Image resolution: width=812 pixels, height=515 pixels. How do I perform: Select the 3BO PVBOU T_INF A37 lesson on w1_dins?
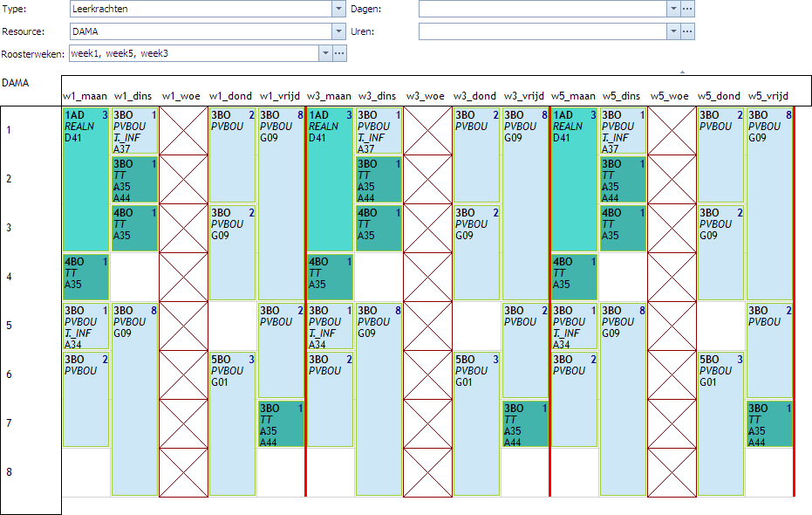[x=134, y=131]
